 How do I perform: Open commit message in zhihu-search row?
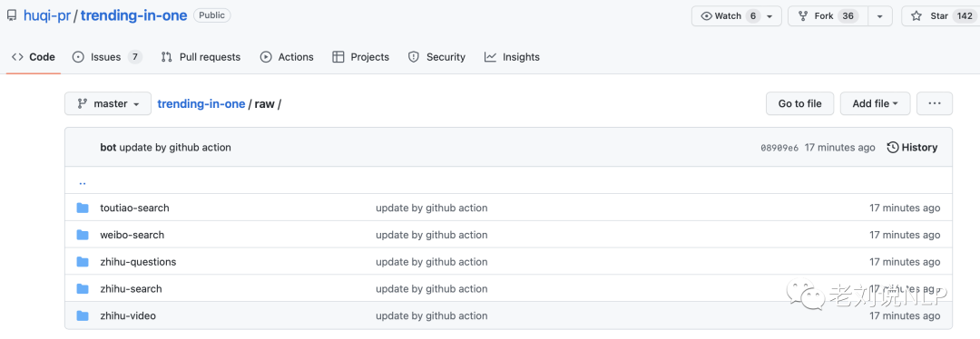click(x=431, y=288)
